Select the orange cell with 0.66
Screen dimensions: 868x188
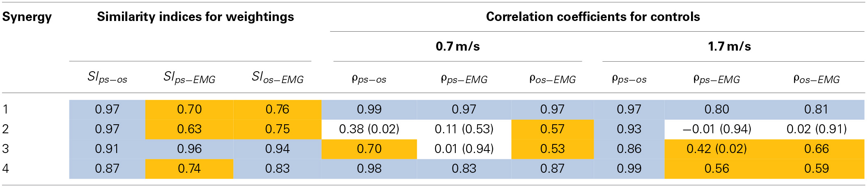[x=816, y=149]
